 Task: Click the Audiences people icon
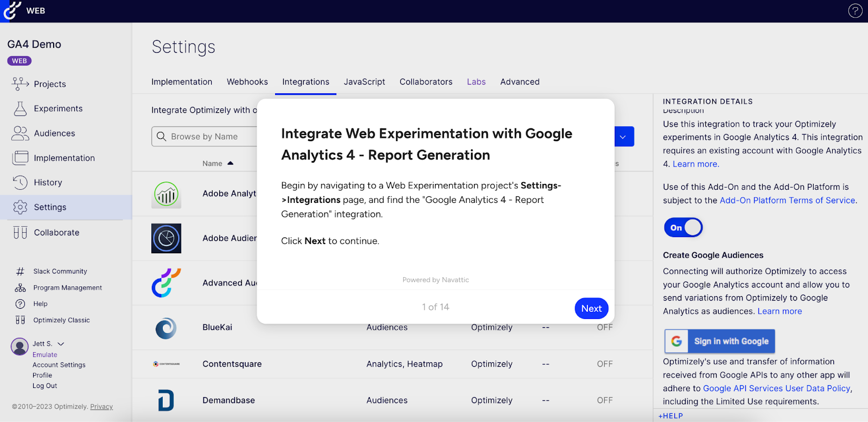(x=20, y=133)
